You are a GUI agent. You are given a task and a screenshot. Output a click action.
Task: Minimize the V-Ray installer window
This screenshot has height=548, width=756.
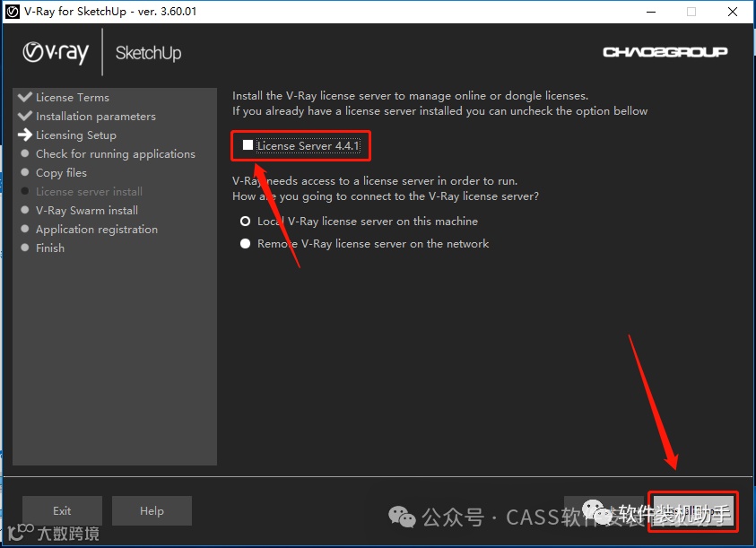coord(651,12)
